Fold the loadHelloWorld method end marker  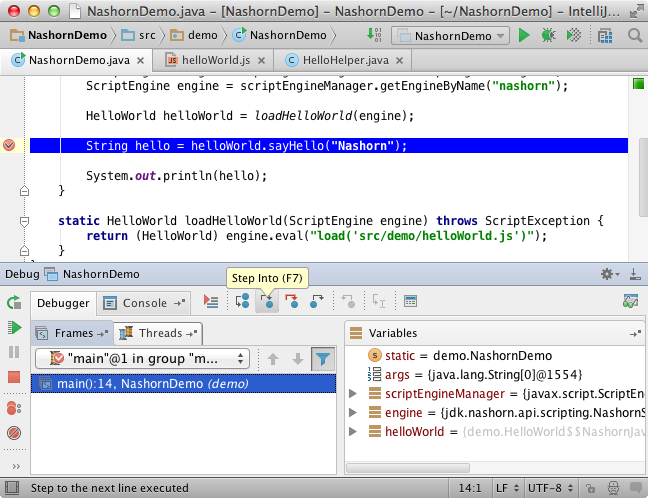[x=24, y=250]
